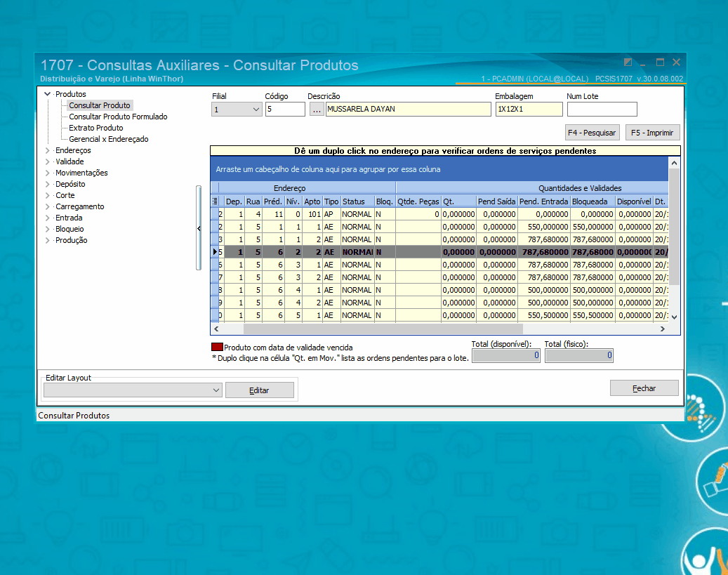The image size is (728, 575).
Task: Expand the Depósito tree node
Action: click(x=47, y=185)
